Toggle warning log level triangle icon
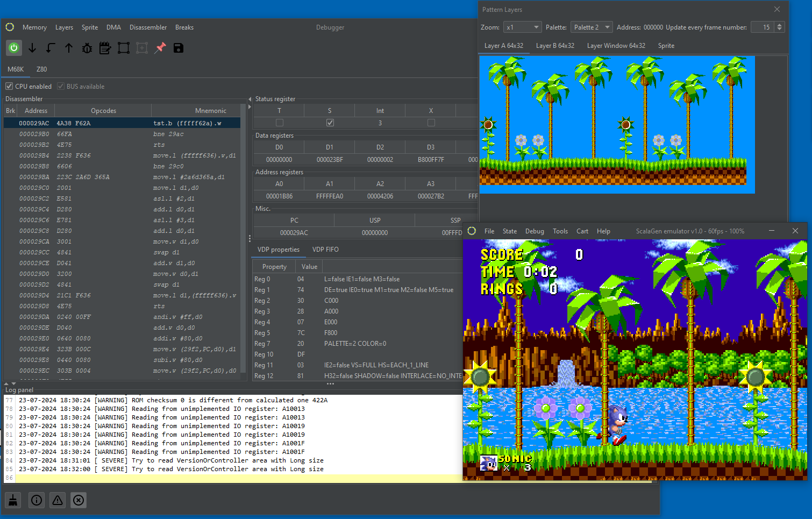 [x=58, y=500]
